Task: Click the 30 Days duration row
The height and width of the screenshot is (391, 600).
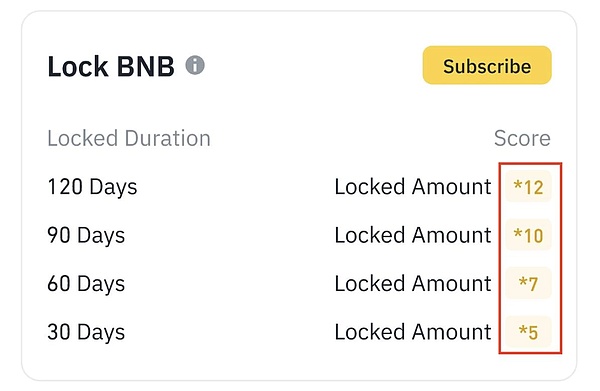Action: pos(299,332)
